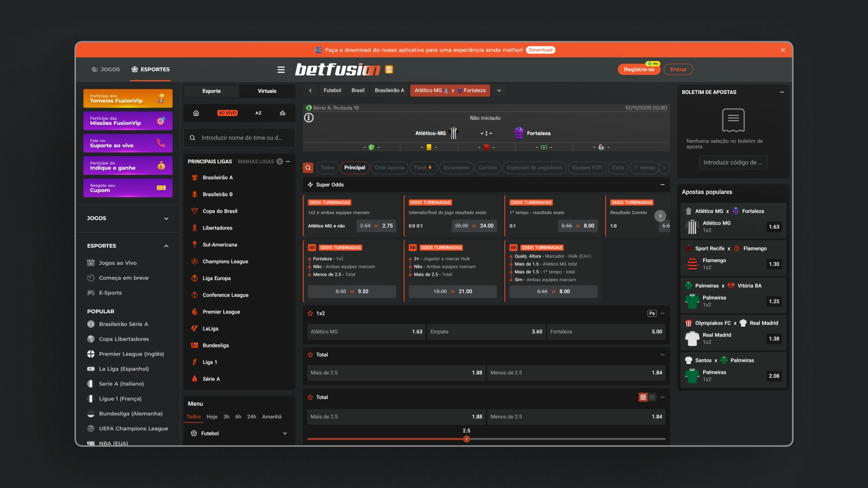Click the Total goals slider handle
Viewport: 868px width, 488px height.
(x=467, y=439)
